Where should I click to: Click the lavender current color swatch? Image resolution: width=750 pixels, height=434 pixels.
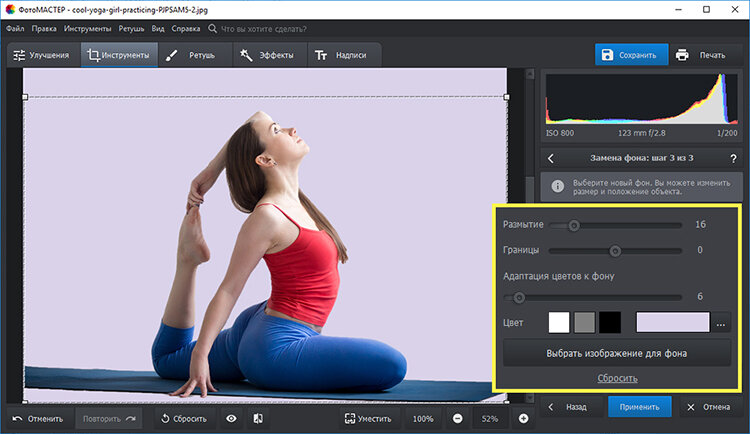pos(673,322)
